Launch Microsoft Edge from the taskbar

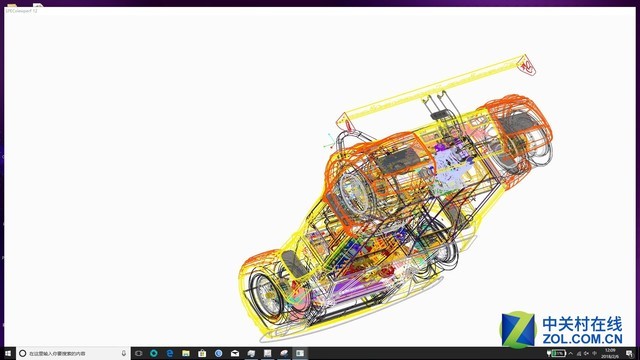170,353
